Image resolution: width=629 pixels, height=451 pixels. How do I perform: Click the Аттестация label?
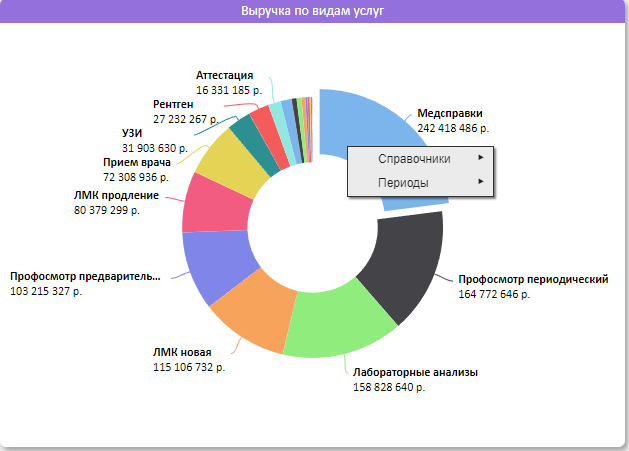225,75
